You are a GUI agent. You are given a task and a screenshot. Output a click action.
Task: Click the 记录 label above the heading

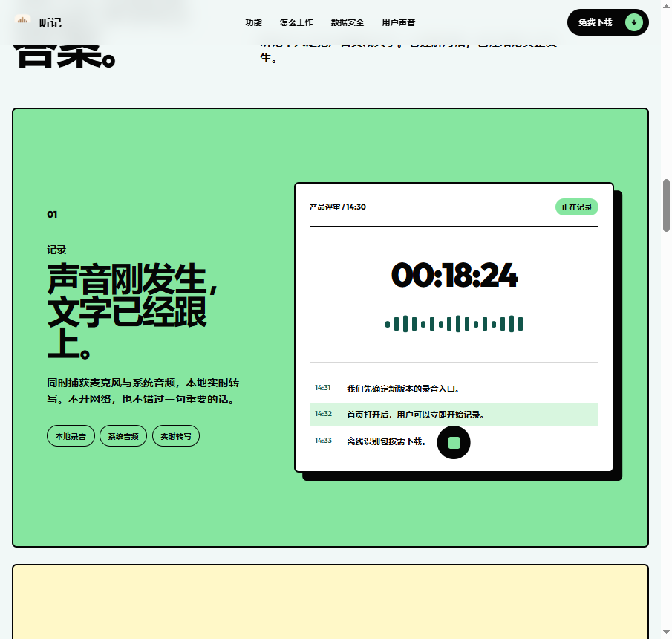point(56,250)
